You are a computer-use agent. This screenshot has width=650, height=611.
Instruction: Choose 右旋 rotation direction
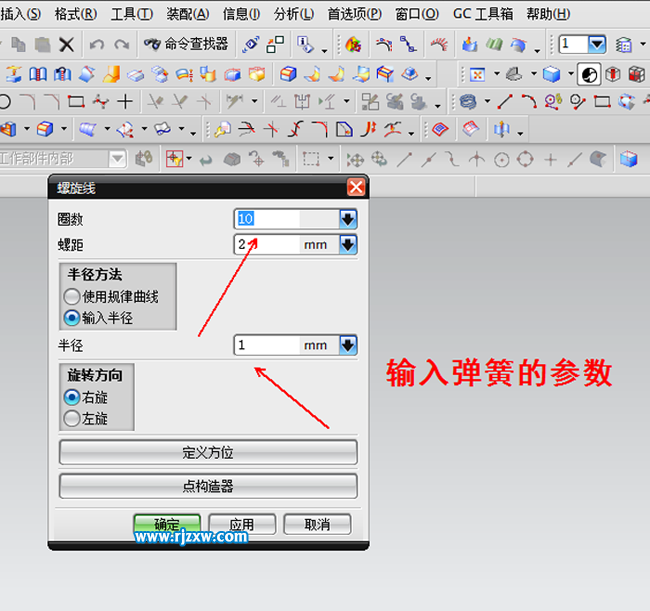pos(72,397)
